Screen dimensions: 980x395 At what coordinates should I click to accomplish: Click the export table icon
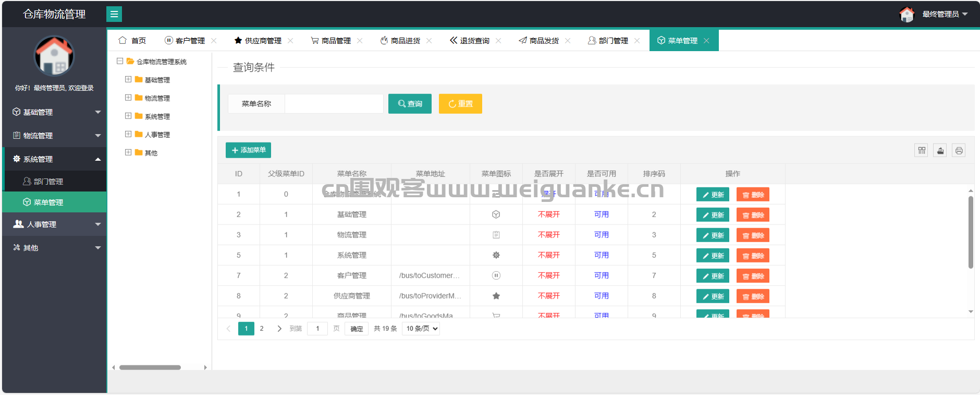[940, 151]
